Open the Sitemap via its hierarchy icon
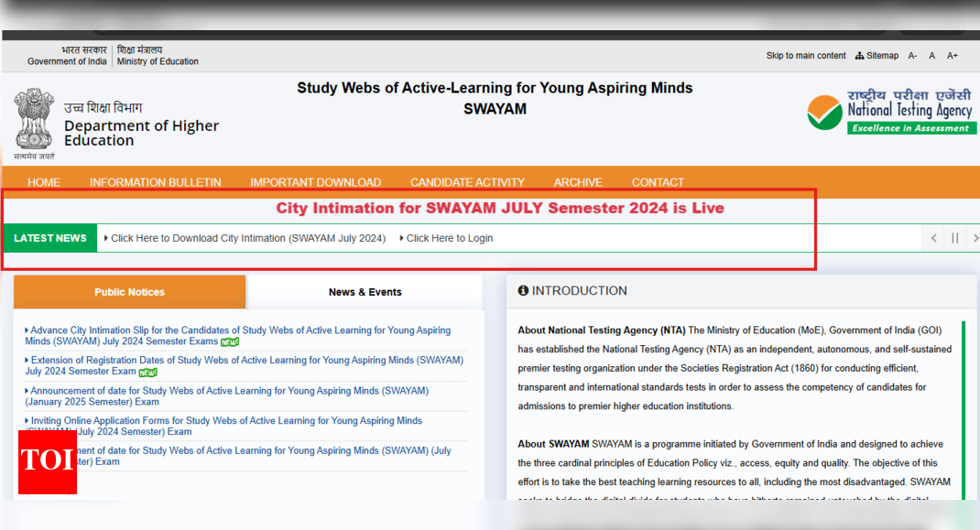This screenshot has height=530, width=980. click(858, 55)
